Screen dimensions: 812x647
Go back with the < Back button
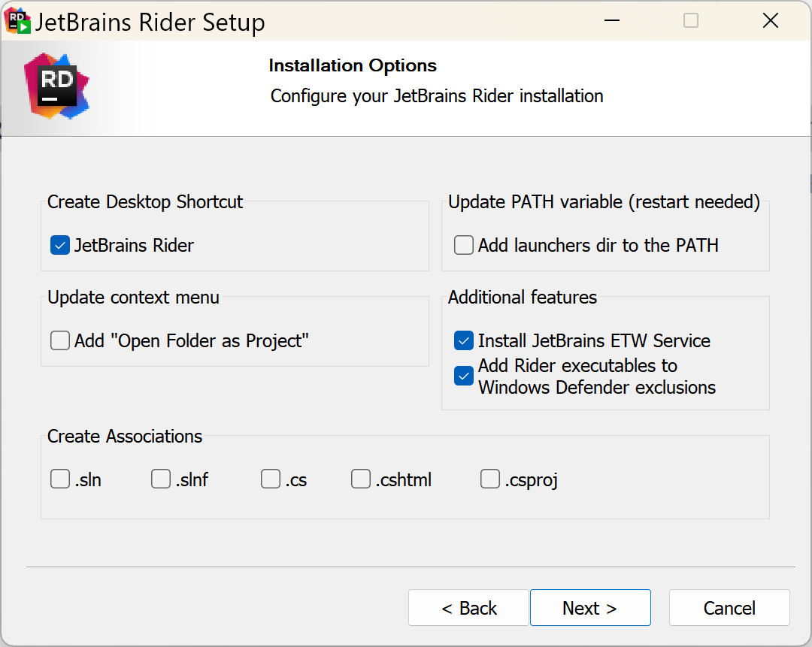[468, 608]
